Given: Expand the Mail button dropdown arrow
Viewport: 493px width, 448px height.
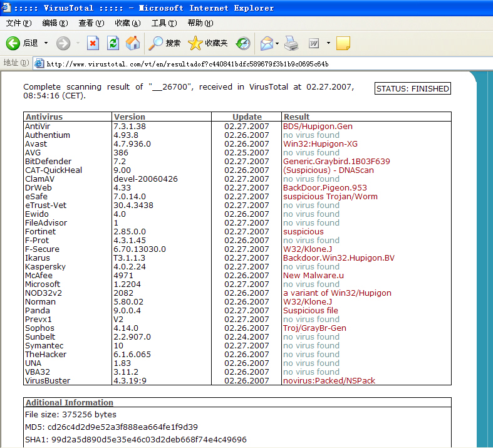Looking at the screenshot, I should tap(277, 43).
